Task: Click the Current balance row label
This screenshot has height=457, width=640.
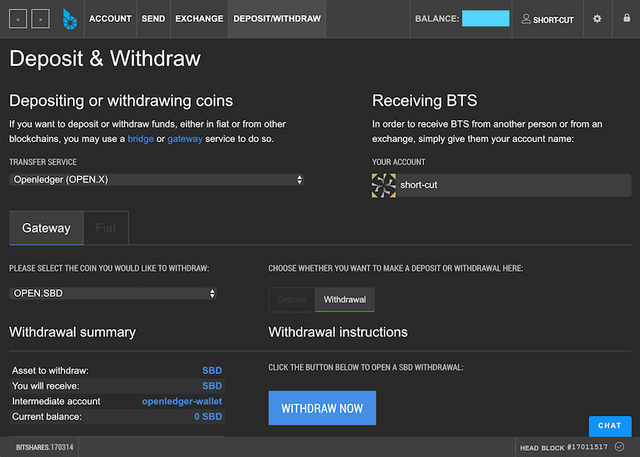Action: pyautogui.click(x=47, y=417)
